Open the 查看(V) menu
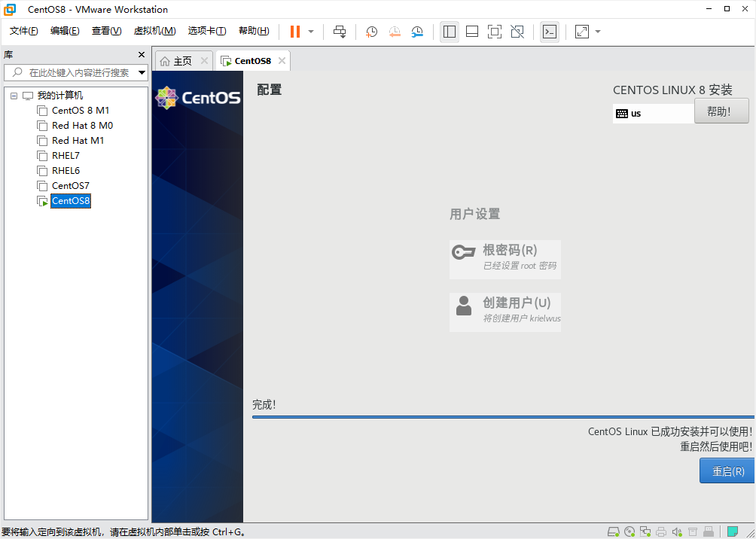This screenshot has width=756, height=539. pyautogui.click(x=107, y=31)
